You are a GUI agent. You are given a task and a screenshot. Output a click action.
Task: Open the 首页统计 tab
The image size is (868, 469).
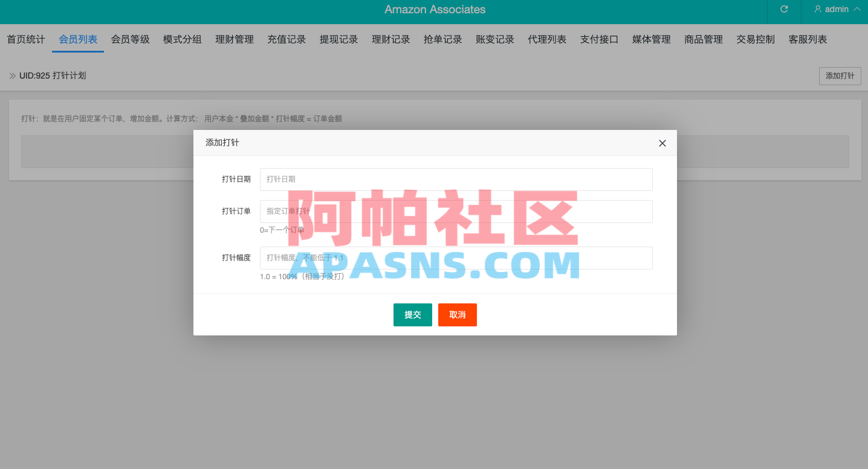click(x=26, y=39)
